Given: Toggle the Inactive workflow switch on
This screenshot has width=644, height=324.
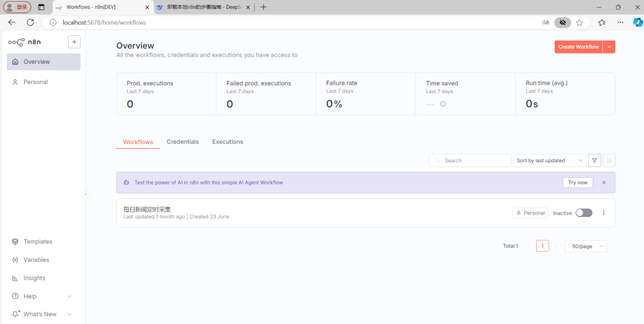Looking at the screenshot, I should coord(584,213).
